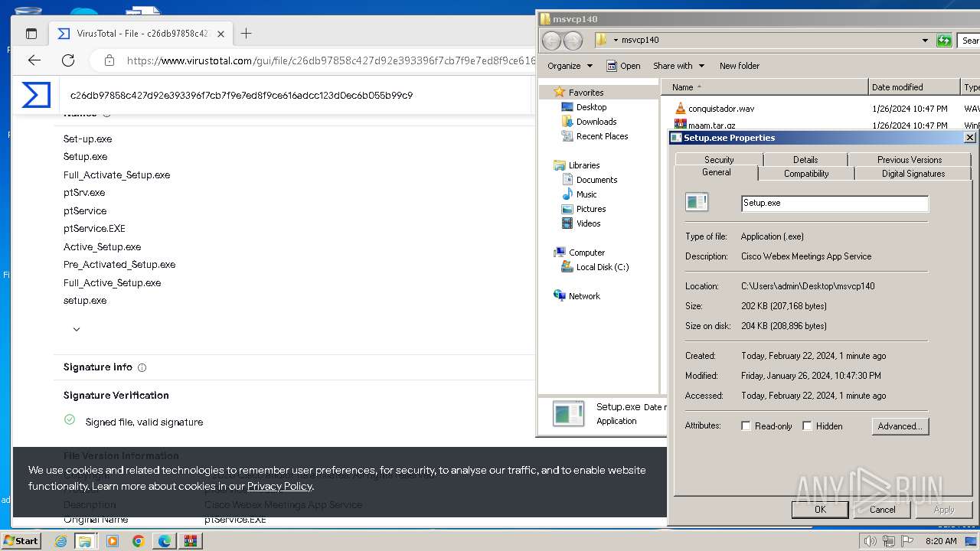This screenshot has width=980, height=551.
Task: Open the Action Center flag icon
Action: pos(906,541)
